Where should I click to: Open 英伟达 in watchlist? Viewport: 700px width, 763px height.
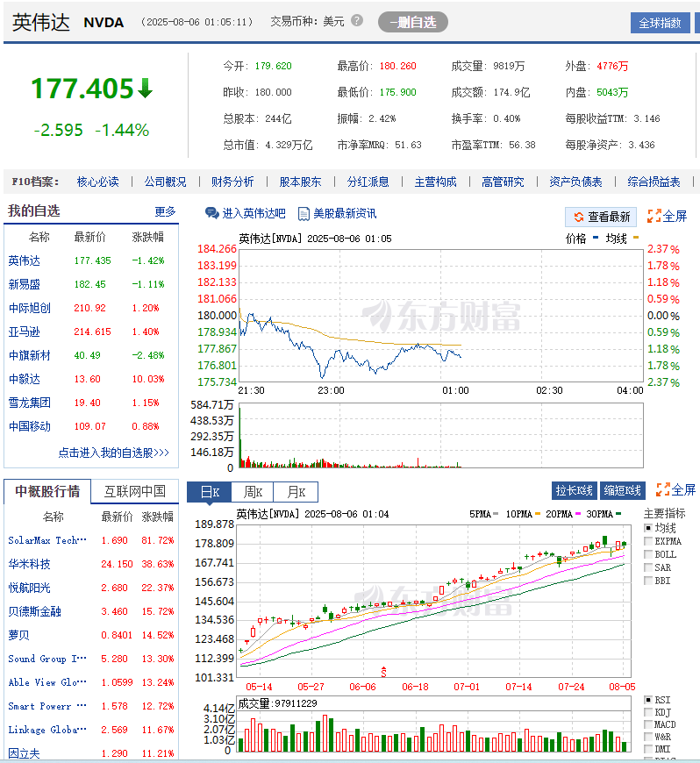[24, 260]
